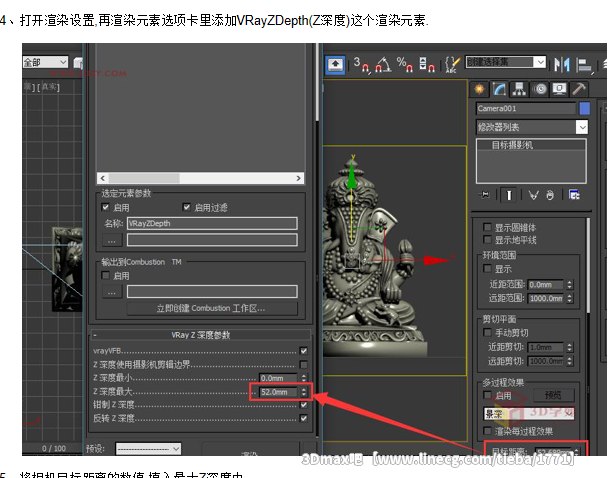Click the 0 / 100 time slider
Image resolution: width=614 pixels, height=478 pixels.
pyautogui.click(x=54, y=449)
